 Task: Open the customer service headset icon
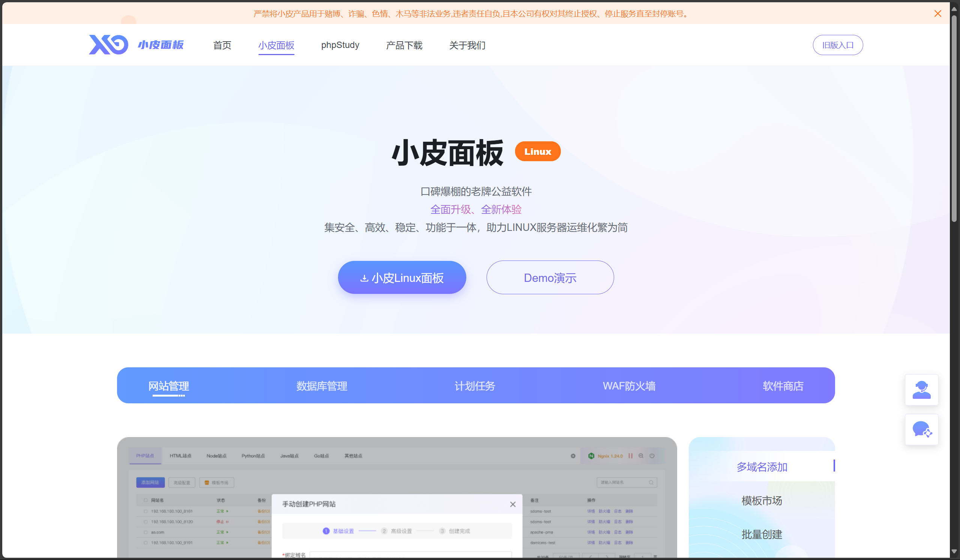pyautogui.click(x=921, y=390)
